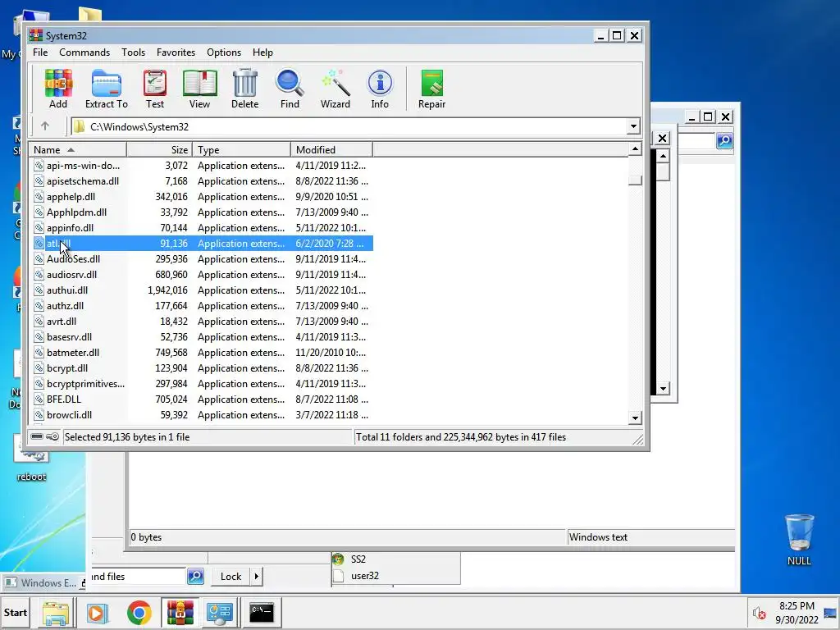Click the Start button
The image size is (840, 630).
(x=16, y=613)
